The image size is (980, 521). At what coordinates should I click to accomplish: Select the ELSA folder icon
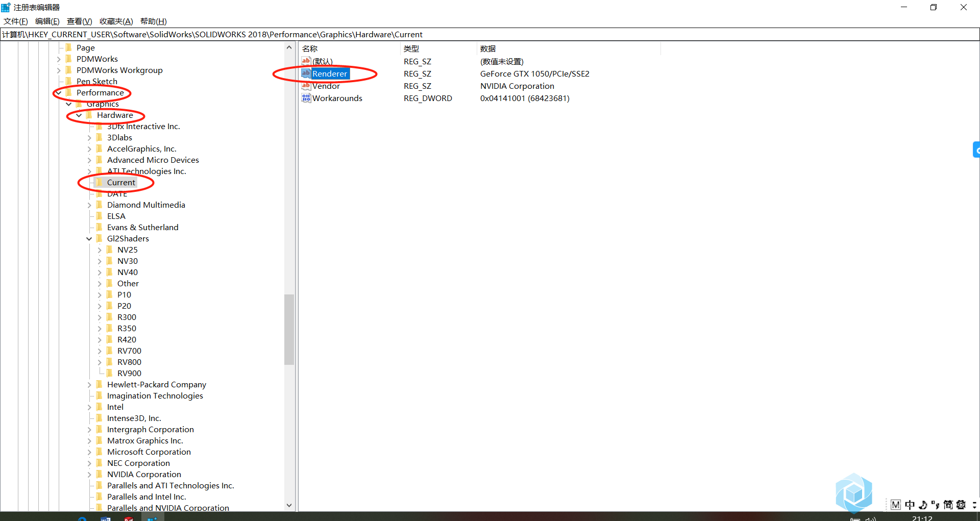coord(100,216)
